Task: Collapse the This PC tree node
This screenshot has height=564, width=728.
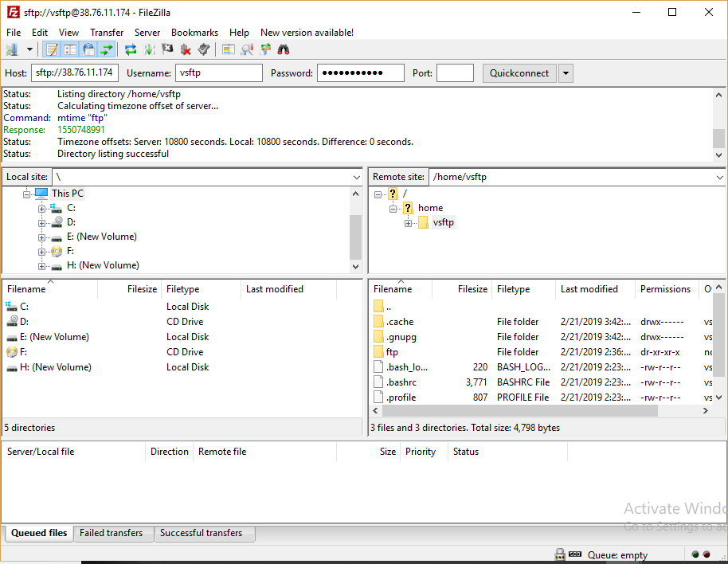Action: (26, 194)
